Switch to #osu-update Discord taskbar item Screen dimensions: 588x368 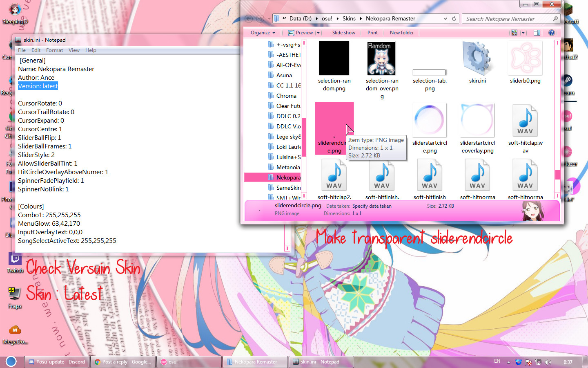click(x=57, y=362)
